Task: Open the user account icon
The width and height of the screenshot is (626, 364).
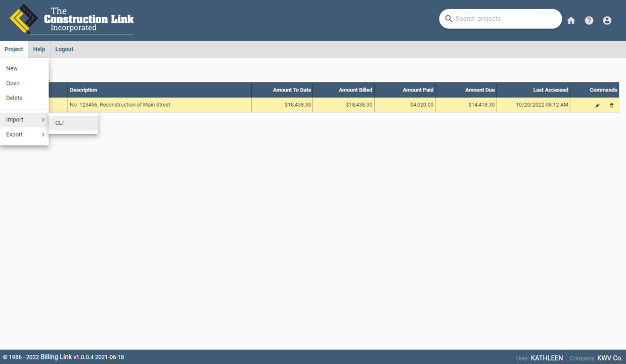Action: 607,20
